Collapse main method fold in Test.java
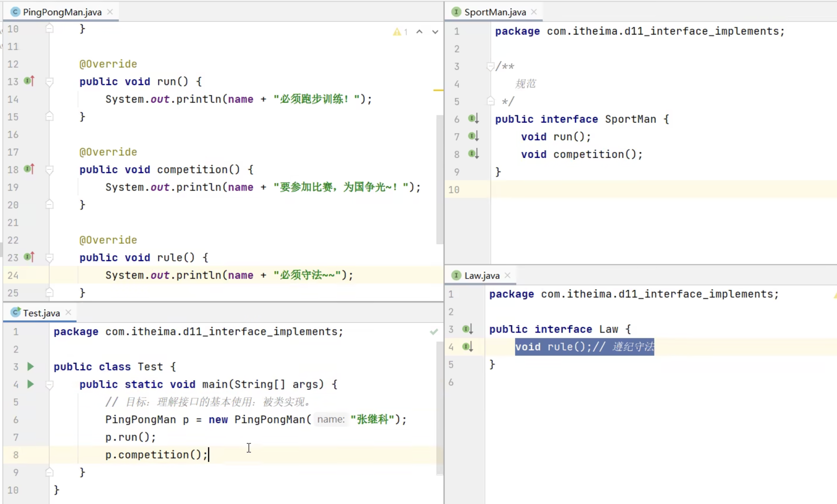This screenshot has width=837, height=504. (49, 385)
